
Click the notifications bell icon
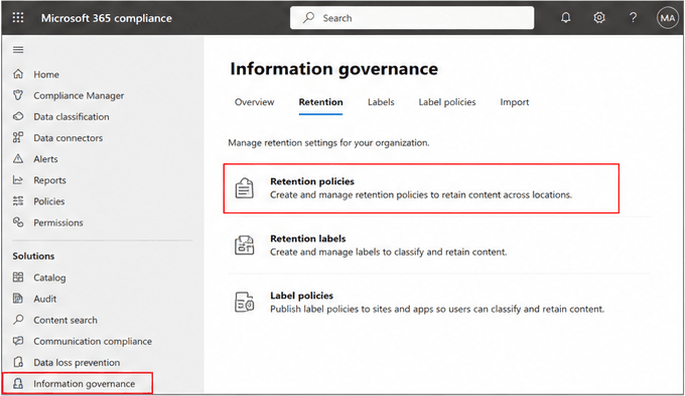click(566, 17)
